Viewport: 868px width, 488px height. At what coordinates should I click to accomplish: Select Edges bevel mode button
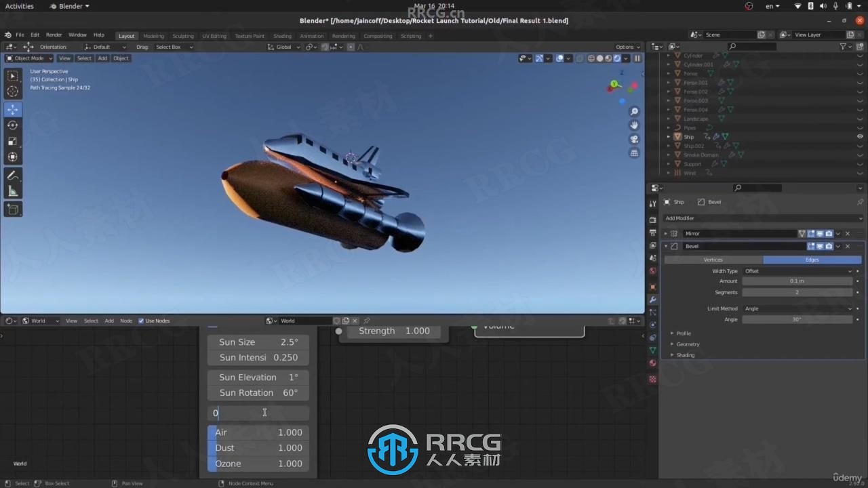point(812,260)
